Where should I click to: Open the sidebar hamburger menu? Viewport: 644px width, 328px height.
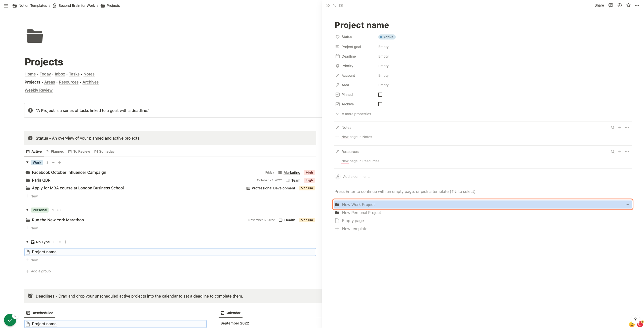click(x=6, y=6)
